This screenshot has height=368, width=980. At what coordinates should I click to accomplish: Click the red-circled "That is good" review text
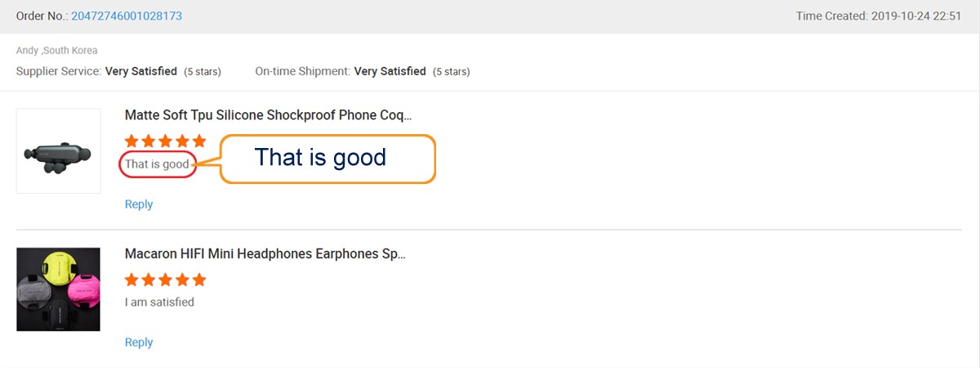158,164
